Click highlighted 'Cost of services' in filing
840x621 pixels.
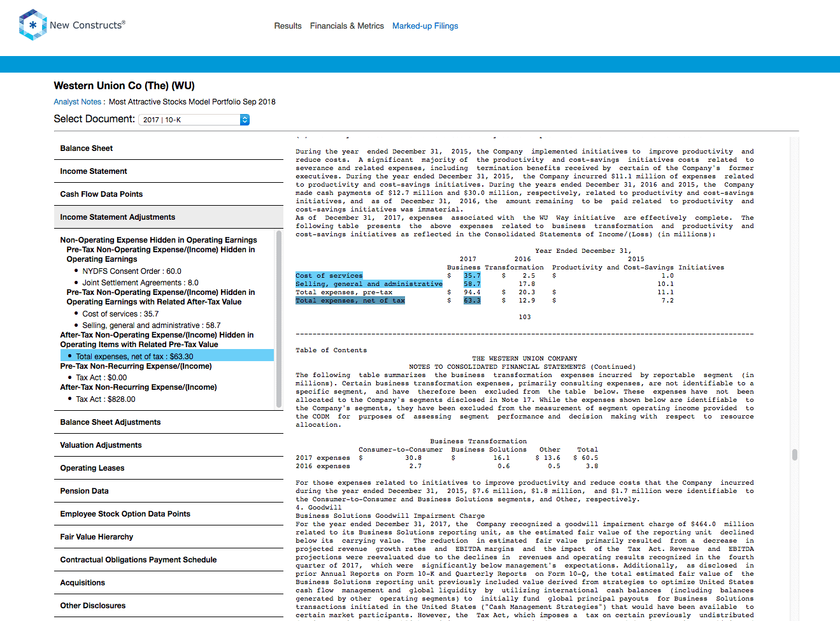[329, 276]
